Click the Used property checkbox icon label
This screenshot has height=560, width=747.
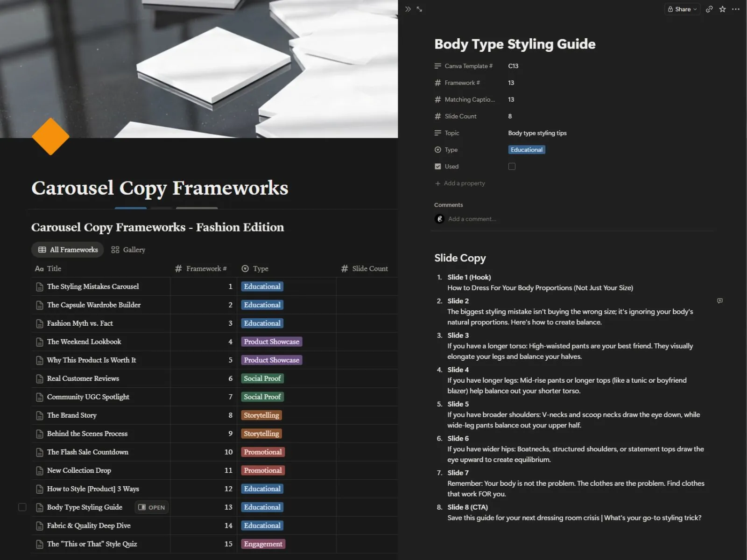[x=437, y=166]
